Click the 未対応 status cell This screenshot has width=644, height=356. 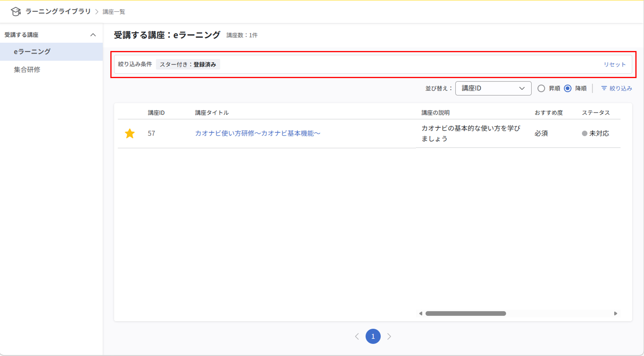(x=596, y=133)
